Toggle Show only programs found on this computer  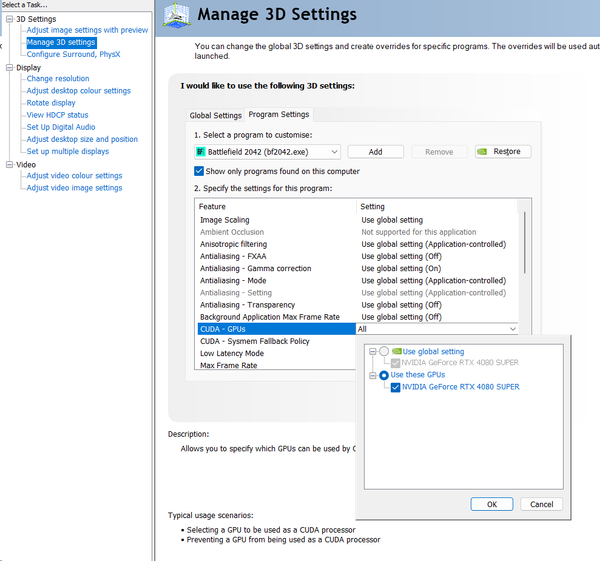pyautogui.click(x=199, y=171)
